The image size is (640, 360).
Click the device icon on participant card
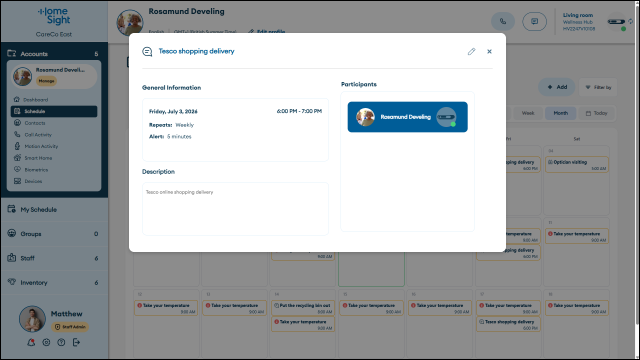click(446, 117)
